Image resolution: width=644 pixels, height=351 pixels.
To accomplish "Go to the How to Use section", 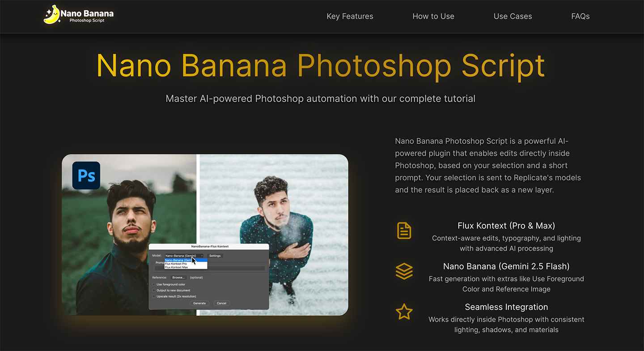I will pyautogui.click(x=433, y=16).
